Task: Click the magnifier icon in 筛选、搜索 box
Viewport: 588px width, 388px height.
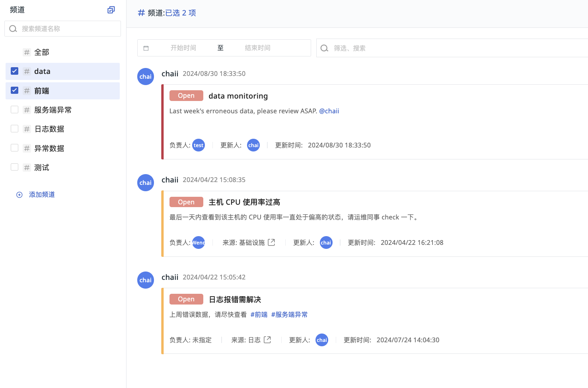Action: 324,48
